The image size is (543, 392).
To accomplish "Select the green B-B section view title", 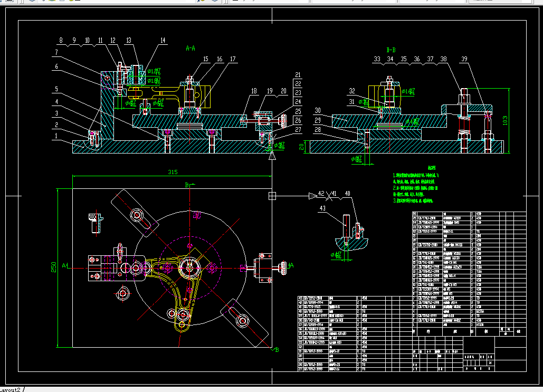I will [x=391, y=50].
